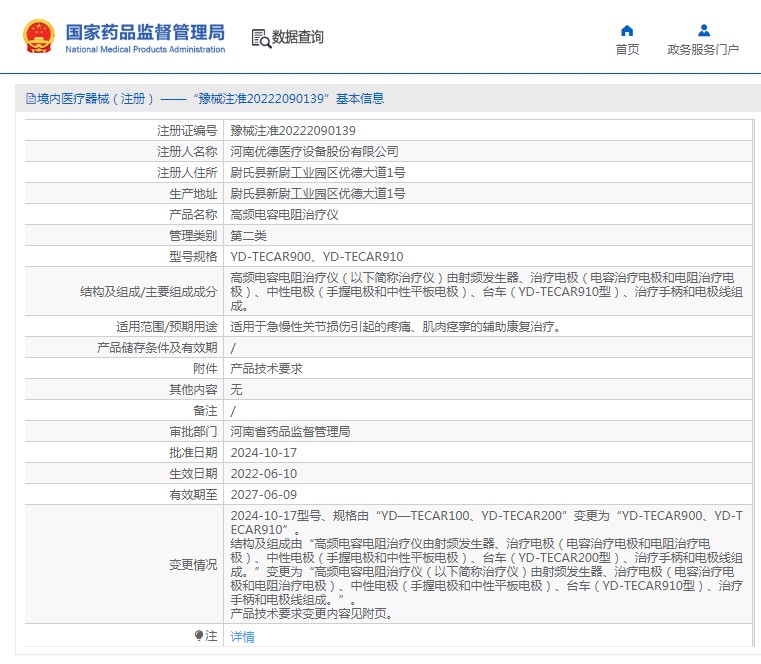This screenshot has height=664, width=761.
Task: Open the 详情 link
Action: tap(242, 636)
